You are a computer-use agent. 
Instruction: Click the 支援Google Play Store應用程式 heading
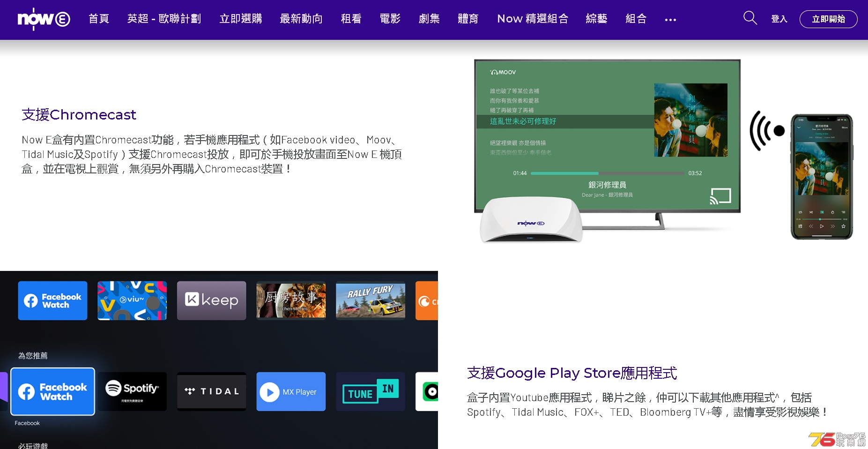click(572, 373)
